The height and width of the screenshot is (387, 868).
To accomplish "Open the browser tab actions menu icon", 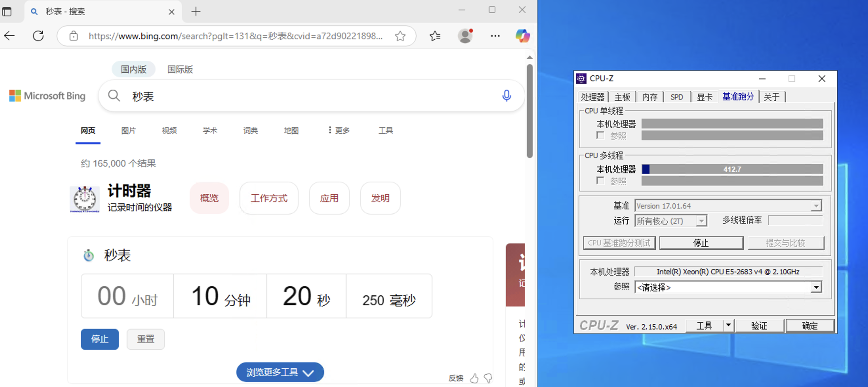I will tap(7, 12).
